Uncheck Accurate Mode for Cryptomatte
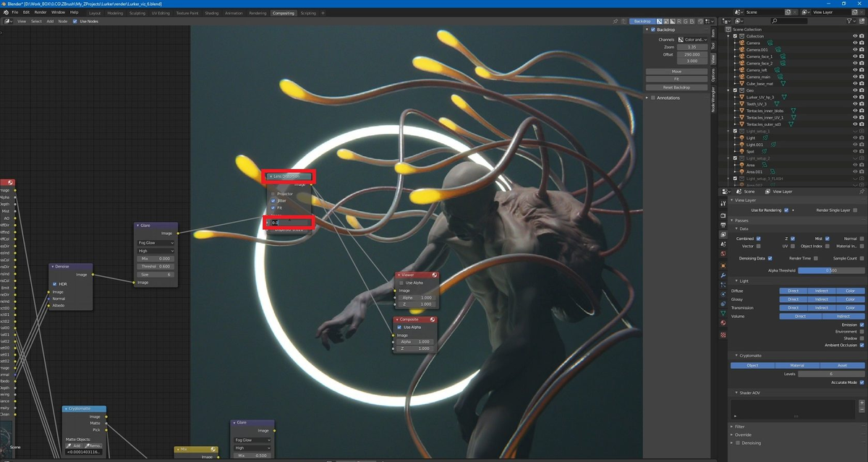 pos(862,382)
